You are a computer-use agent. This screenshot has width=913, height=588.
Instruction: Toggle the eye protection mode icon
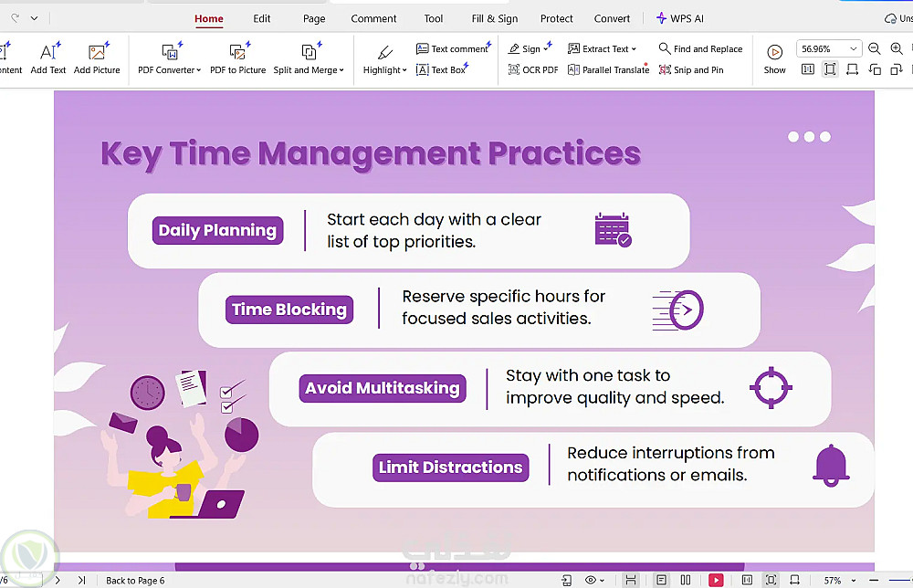[x=591, y=580]
